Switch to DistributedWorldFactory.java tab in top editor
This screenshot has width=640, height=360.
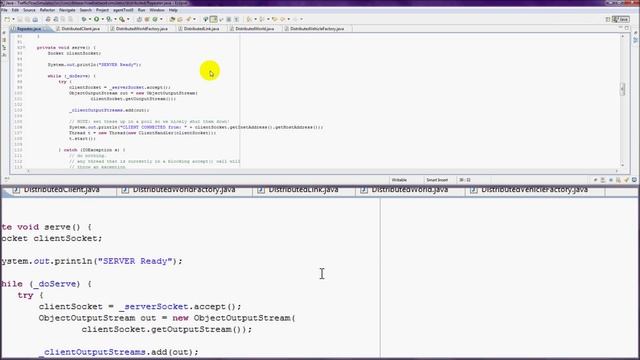[x=141, y=29]
